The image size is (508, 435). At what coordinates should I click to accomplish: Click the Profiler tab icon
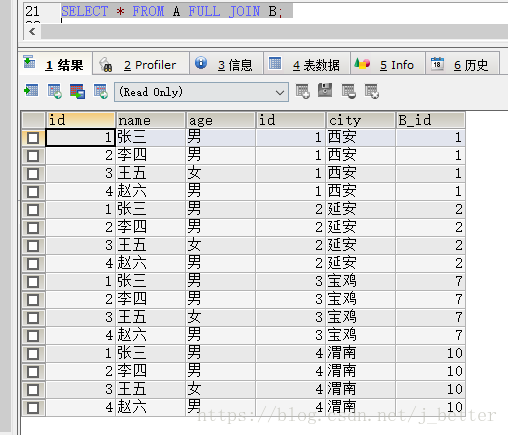[106, 65]
